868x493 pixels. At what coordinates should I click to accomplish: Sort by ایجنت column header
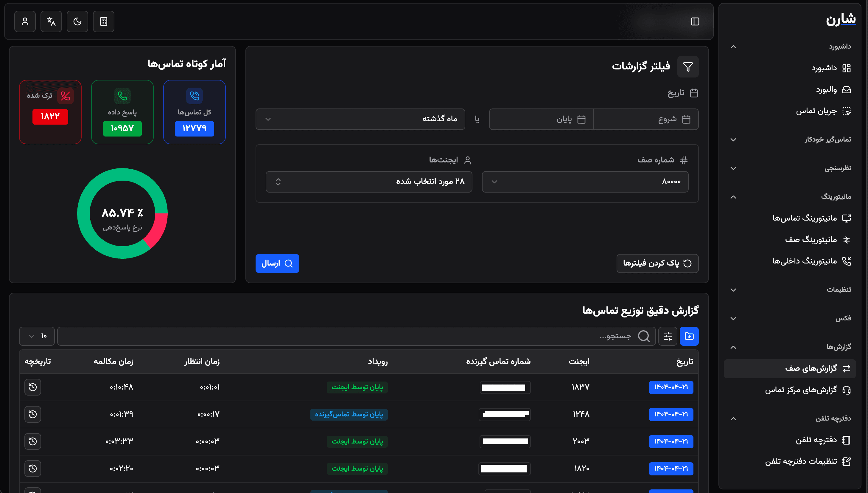point(579,362)
